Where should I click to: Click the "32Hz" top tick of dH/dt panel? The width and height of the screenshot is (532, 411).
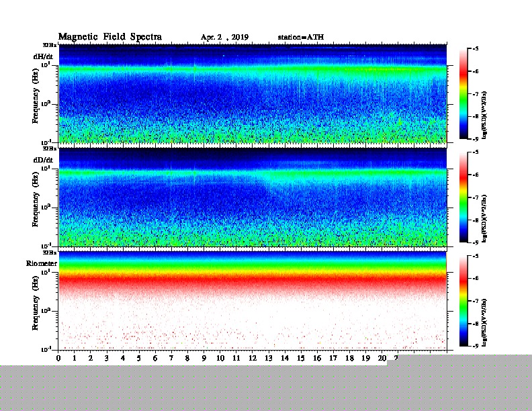[50, 45]
